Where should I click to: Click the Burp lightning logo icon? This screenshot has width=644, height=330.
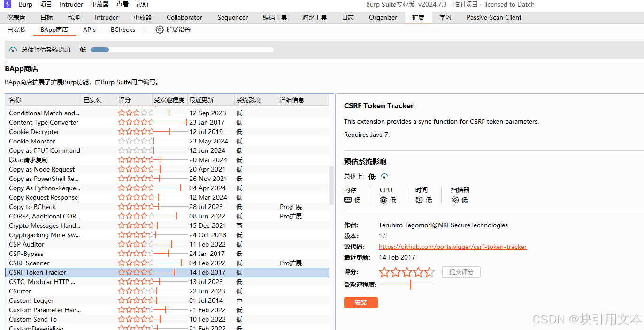click(7, 5)
